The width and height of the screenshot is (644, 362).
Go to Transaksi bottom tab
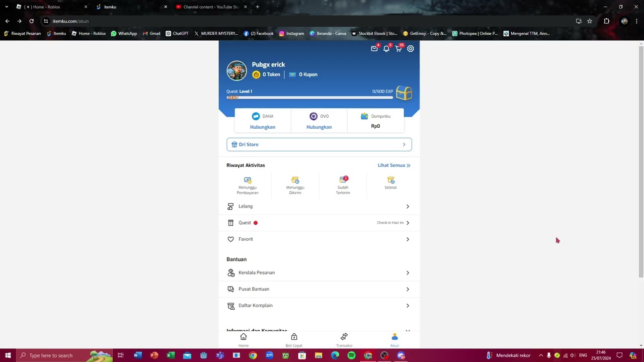click(344, 340)
